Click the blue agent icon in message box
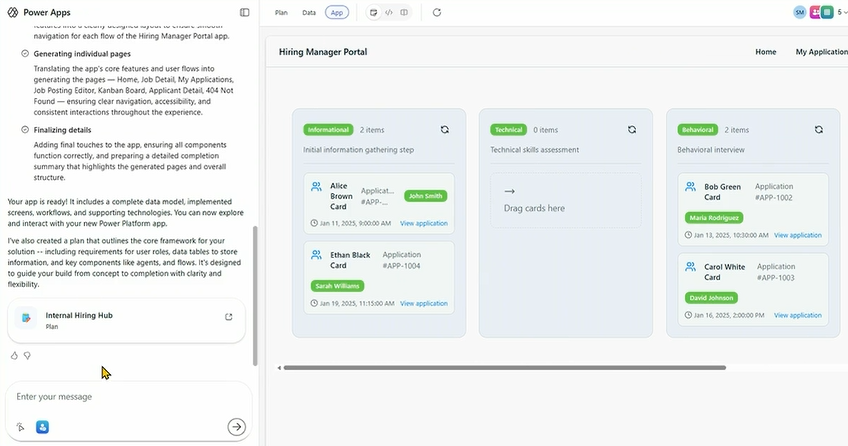 [x=43, y=427]
